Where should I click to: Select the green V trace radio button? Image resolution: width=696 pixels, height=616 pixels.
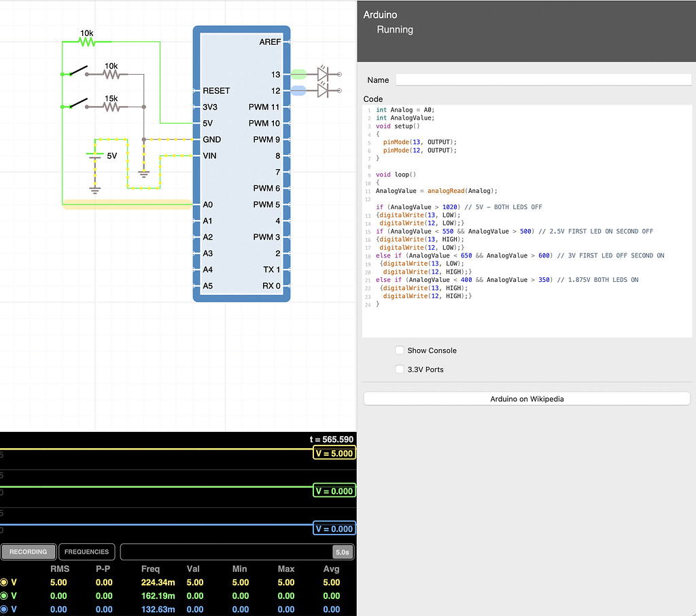pyautogui.click(x=4, y=596)
